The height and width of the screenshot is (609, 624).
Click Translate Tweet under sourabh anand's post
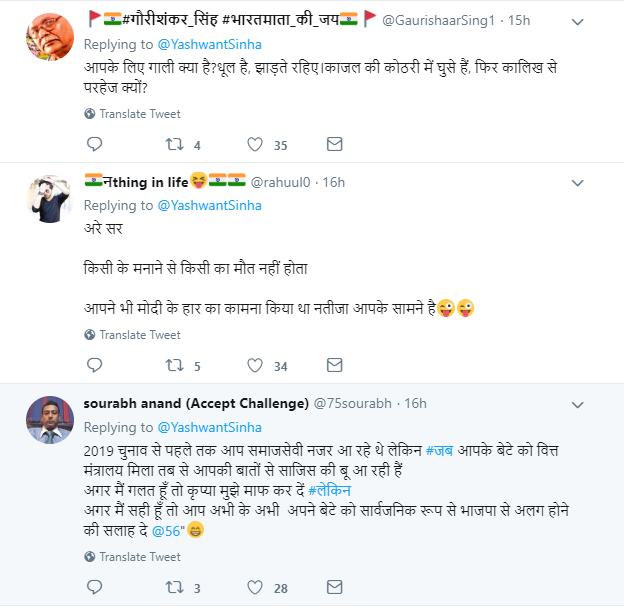(140, 557)
